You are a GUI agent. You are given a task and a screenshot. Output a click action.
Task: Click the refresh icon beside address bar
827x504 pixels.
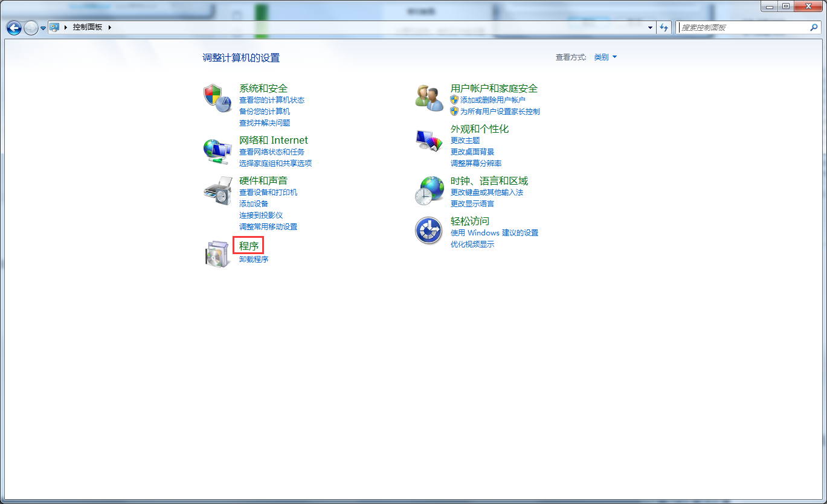664,28
